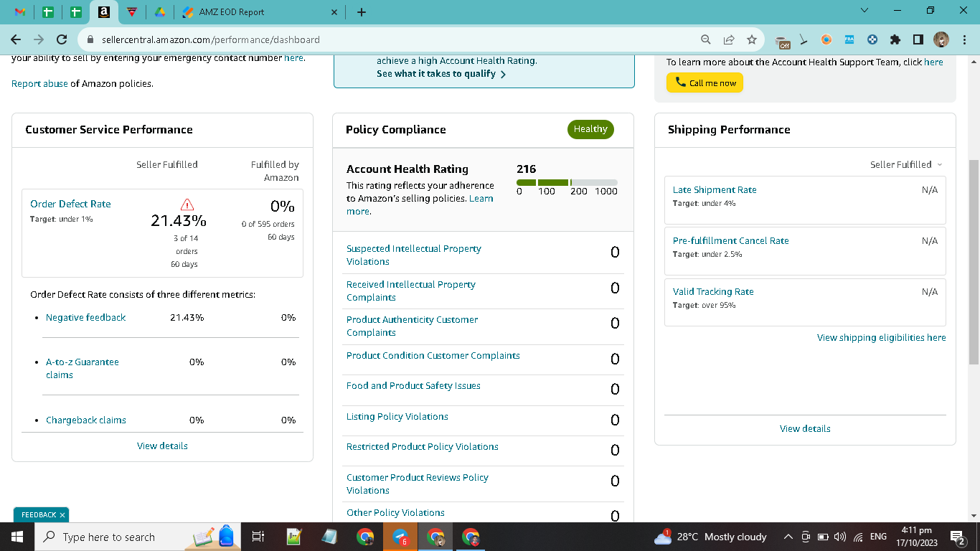
Task: Click the FBA calculator extension icon
Action: (x=849, y=39)
